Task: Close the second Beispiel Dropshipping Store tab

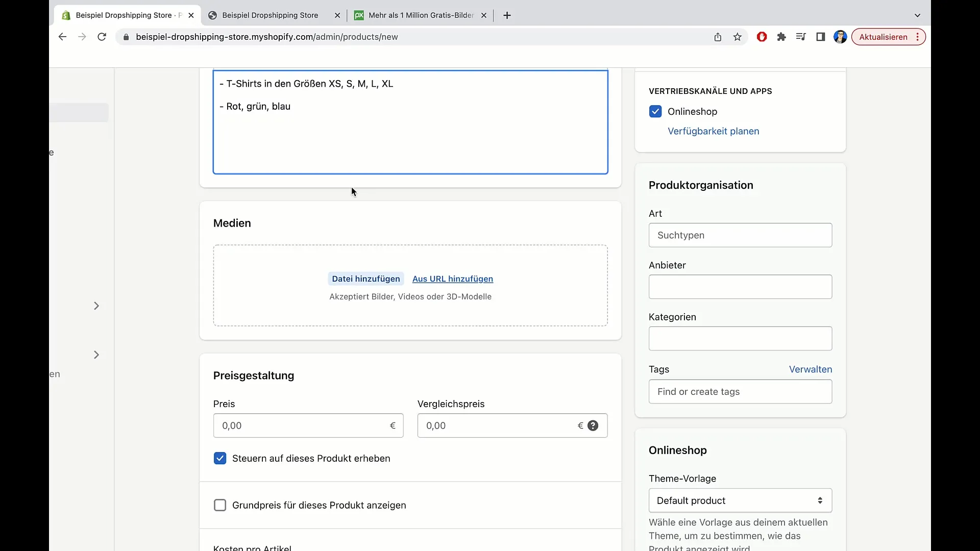Action: click(x=337, y=15)
